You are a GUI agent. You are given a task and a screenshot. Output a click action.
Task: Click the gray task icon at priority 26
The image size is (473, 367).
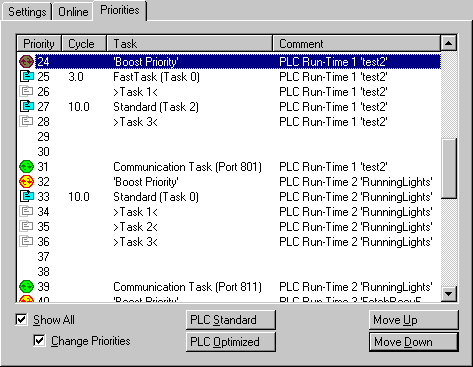pos(26,91)
